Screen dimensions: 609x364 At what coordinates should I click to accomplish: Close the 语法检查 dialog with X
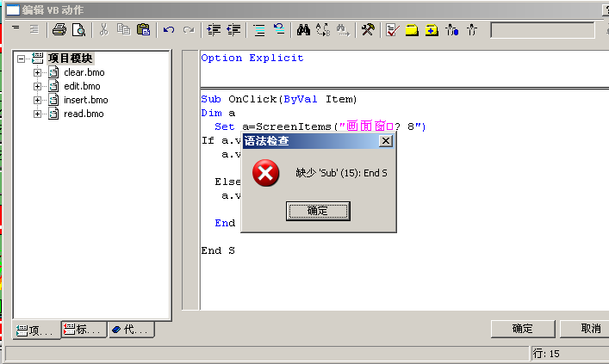(x=385, y=141)
